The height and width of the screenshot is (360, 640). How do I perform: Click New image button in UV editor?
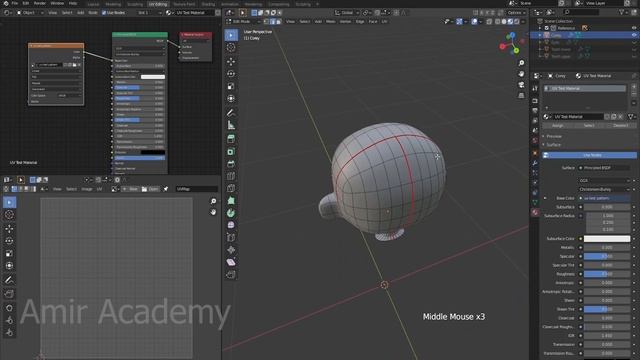click(x=131, y=189)
